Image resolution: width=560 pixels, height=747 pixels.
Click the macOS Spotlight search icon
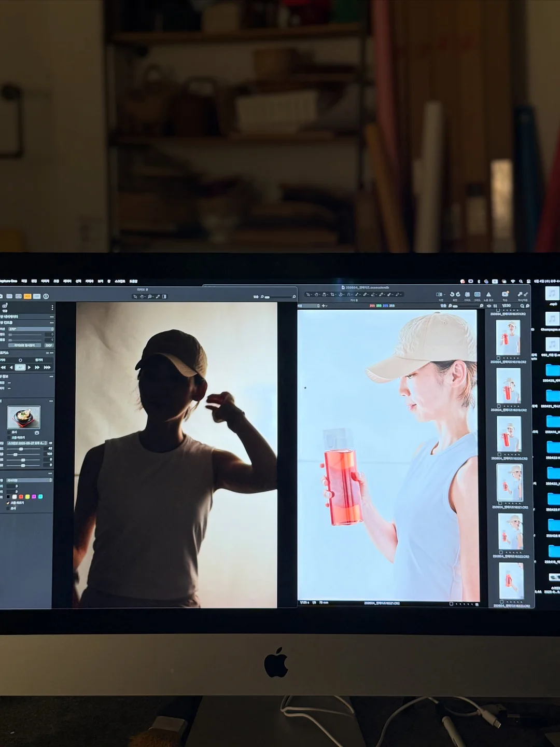[x=521, y=281]
